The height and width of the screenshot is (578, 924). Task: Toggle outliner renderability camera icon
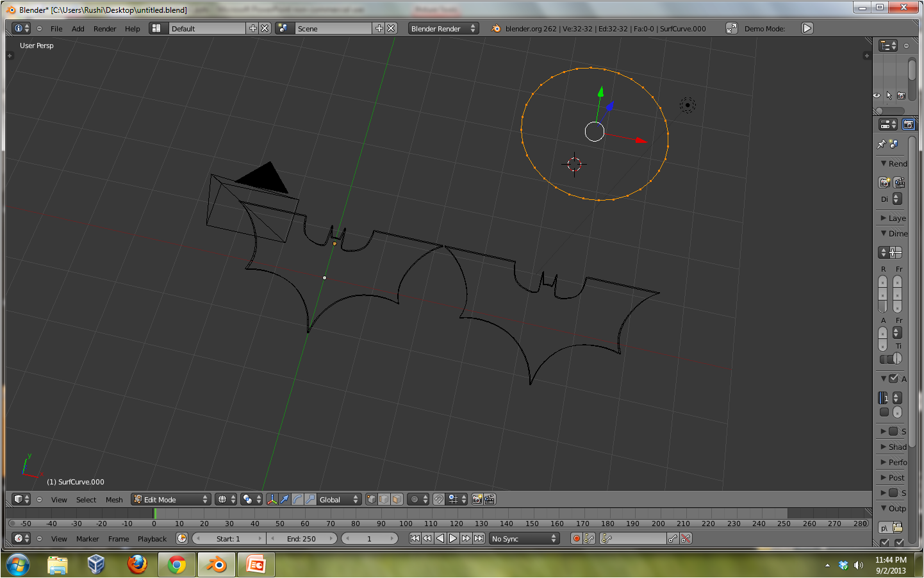click(902, 95)
